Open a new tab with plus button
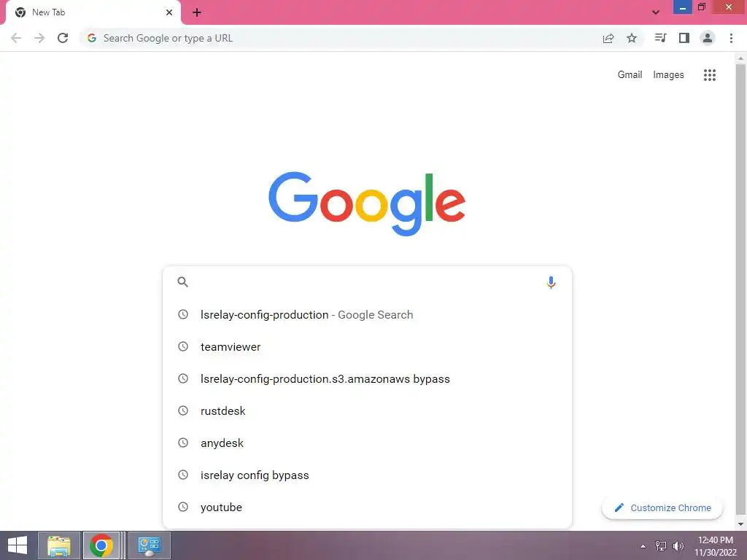The height and width of the screenshot is (560, 747). click(x=197, y=12)
